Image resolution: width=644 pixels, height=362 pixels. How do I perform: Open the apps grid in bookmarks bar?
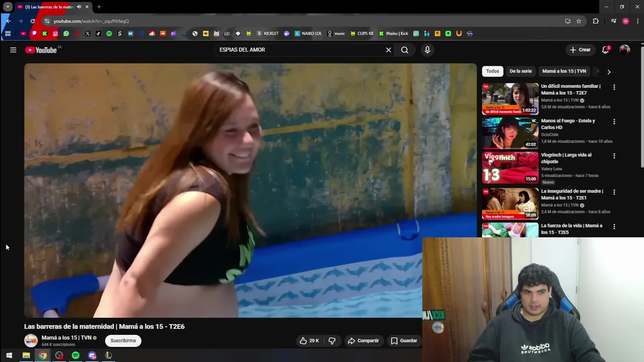8,34
